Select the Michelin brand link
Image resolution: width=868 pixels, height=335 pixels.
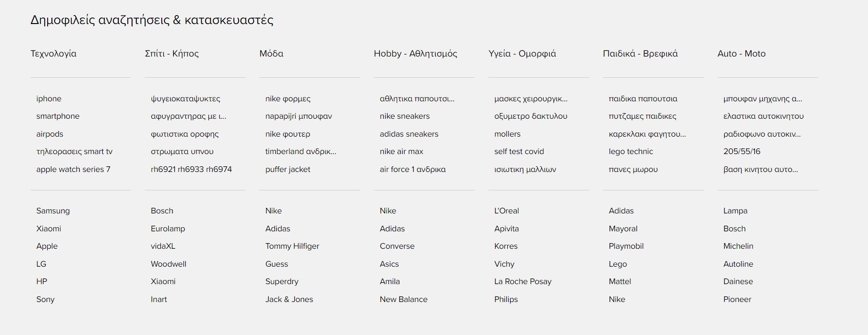738,246
